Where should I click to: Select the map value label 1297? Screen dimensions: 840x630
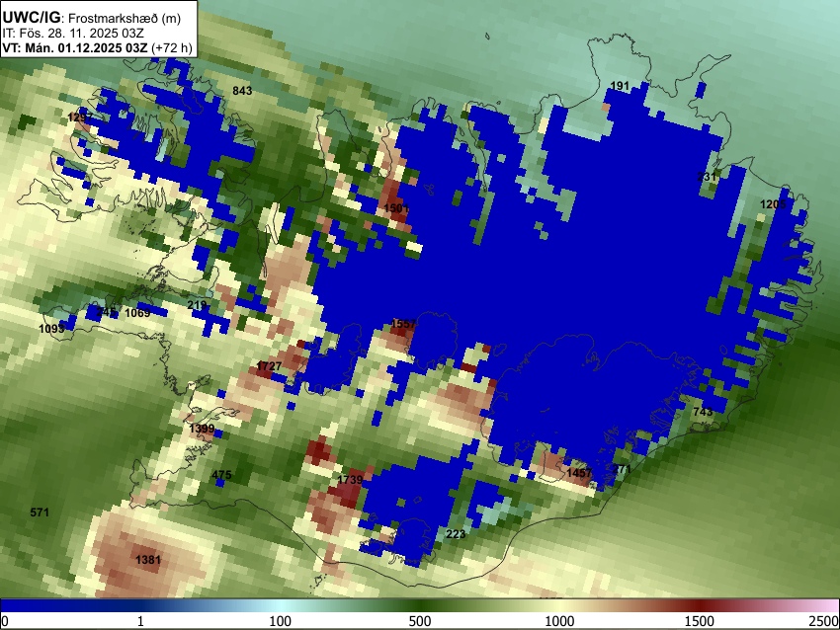80,117
